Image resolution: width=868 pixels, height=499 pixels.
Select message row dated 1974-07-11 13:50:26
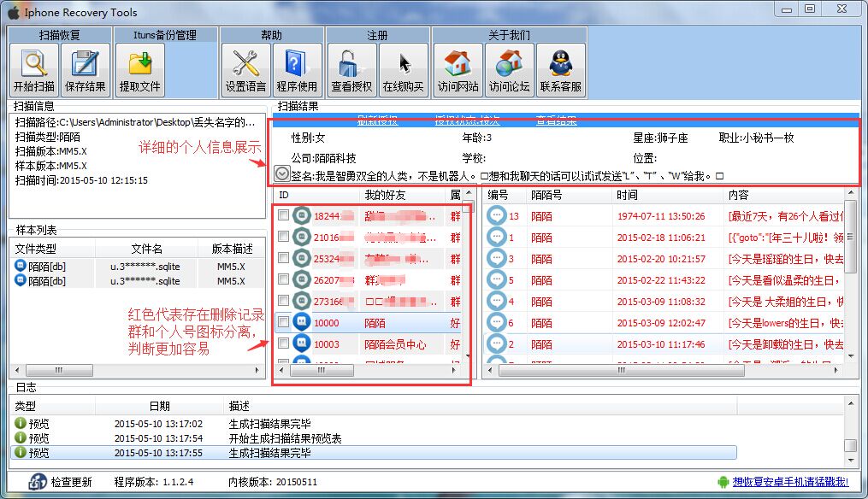click(664, 216)
